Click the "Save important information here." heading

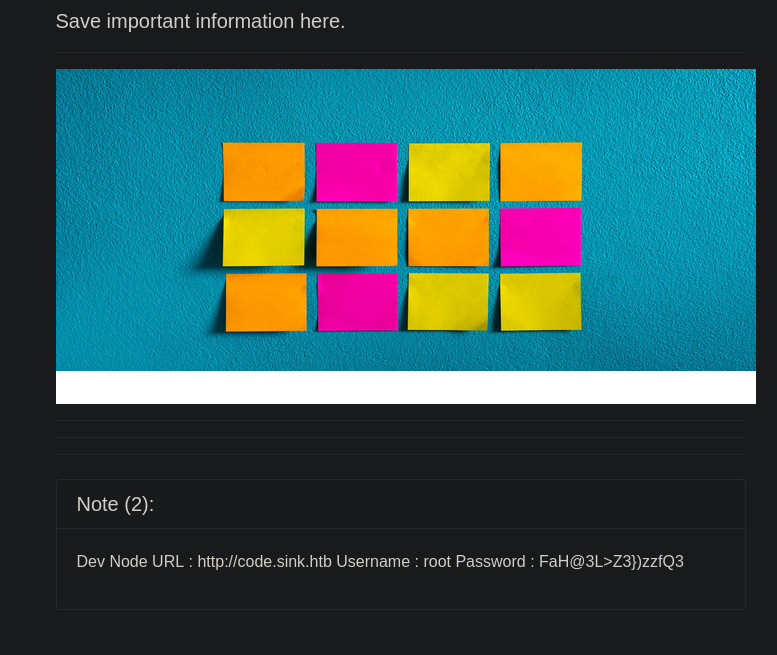(x=200, y=22)
